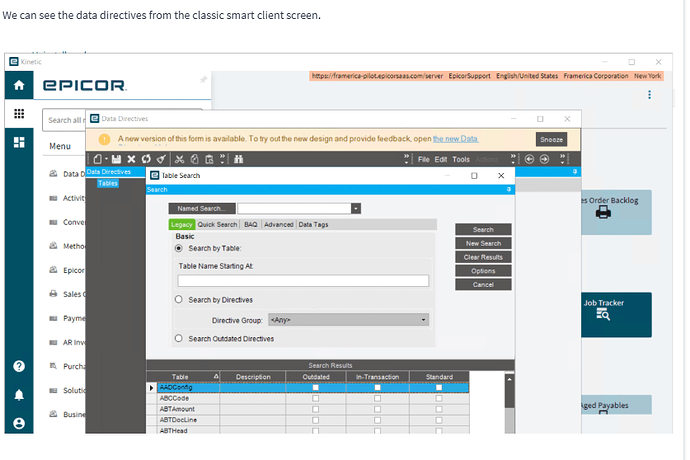Click the warning icon in new version banner
The height and width of the screenshot is (460, 690).
[104, 139]
